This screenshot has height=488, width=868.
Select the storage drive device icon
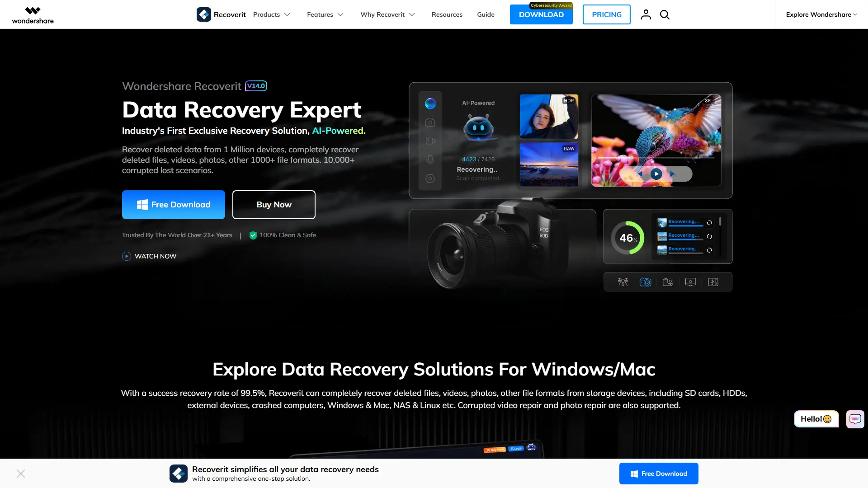[x=713, y=282]
